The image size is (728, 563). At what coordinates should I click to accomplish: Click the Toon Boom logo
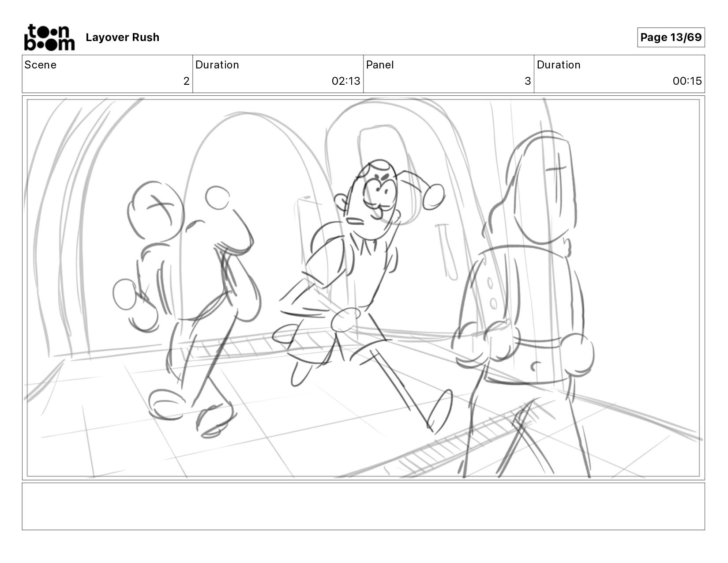pos(49,38)
